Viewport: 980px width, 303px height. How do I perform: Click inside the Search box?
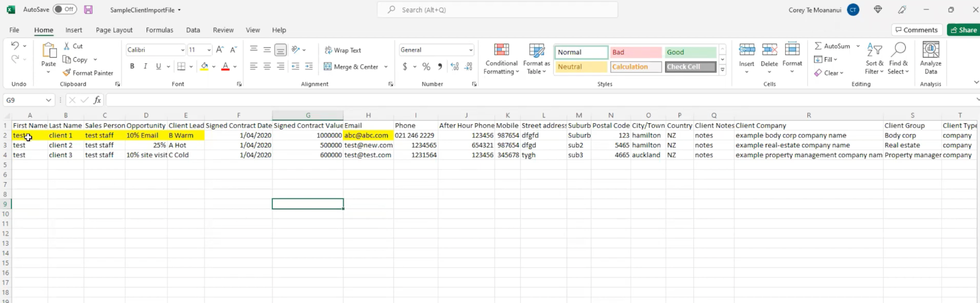pos(497,10)
